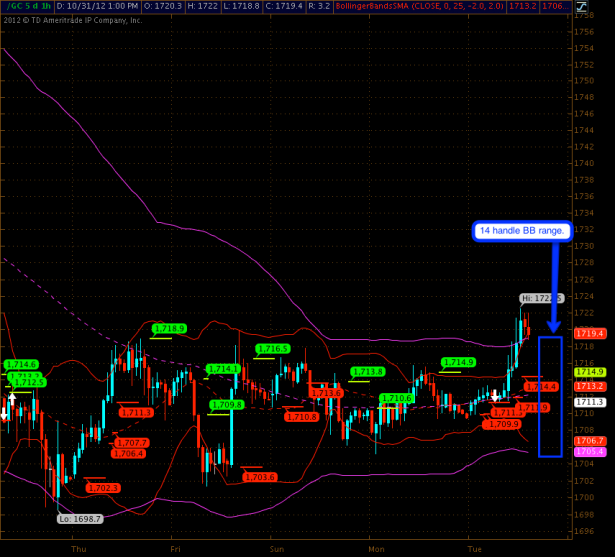
Task: Click the green 1,716.5 price label
Action: [272, 349]
